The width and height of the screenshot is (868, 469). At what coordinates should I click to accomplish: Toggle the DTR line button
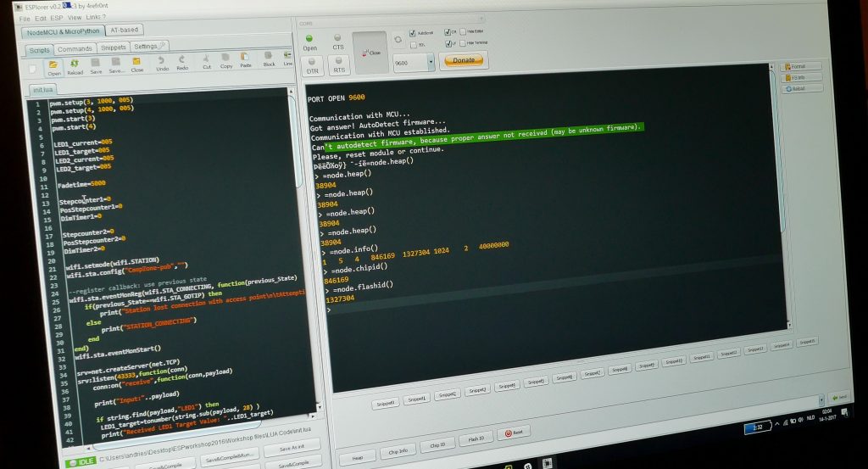(313, 65)
